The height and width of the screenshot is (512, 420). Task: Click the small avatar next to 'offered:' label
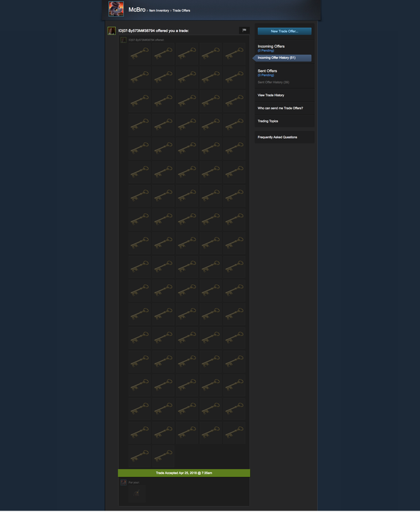124,40
